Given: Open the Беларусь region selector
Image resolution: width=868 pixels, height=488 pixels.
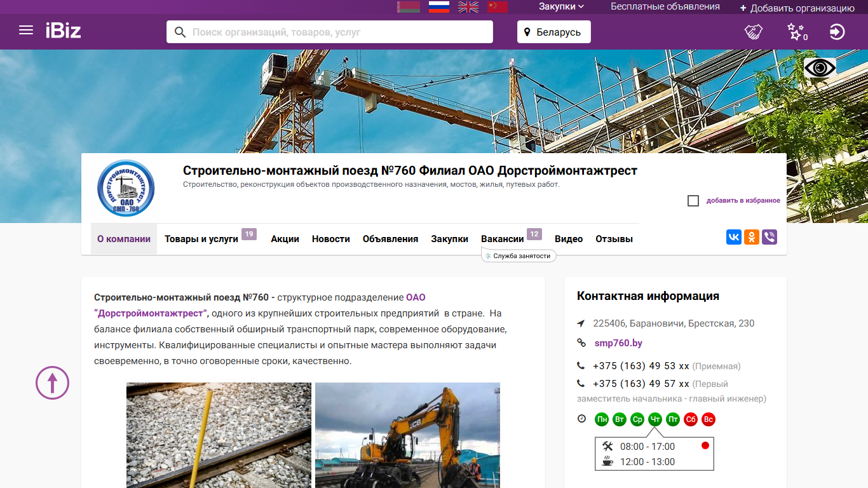Looking at the screenshot, I should coord(554,32).
